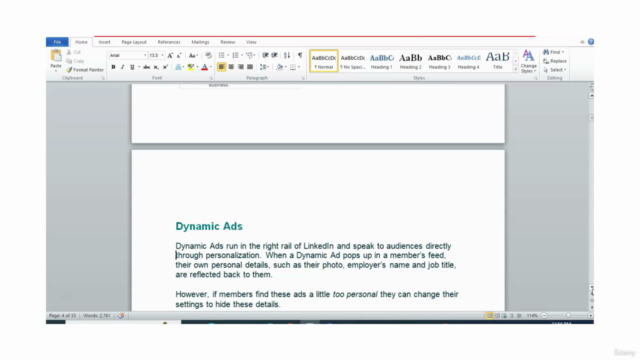Image resolution: width=640 pixels, height=360 pixels.
Task: Open the multilevel list button
Action: pos(251,55)
